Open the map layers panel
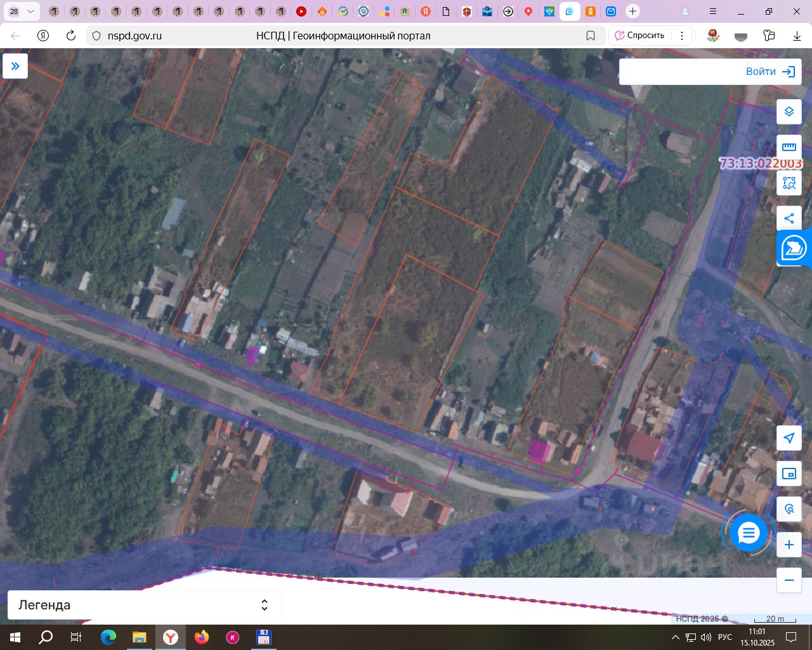Image resolution: width=812 pixels, height=650 pixels. [x=789, y=112]
